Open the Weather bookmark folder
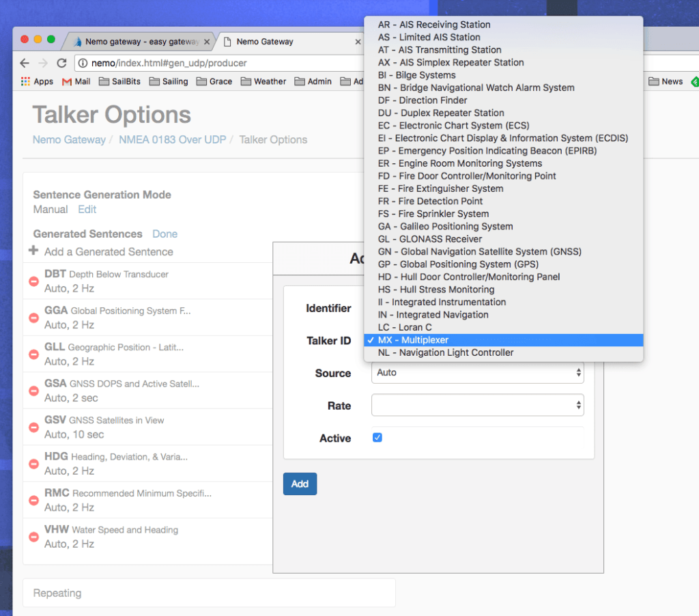The height and width of the screenshot is (616, 699). (263, 82)
